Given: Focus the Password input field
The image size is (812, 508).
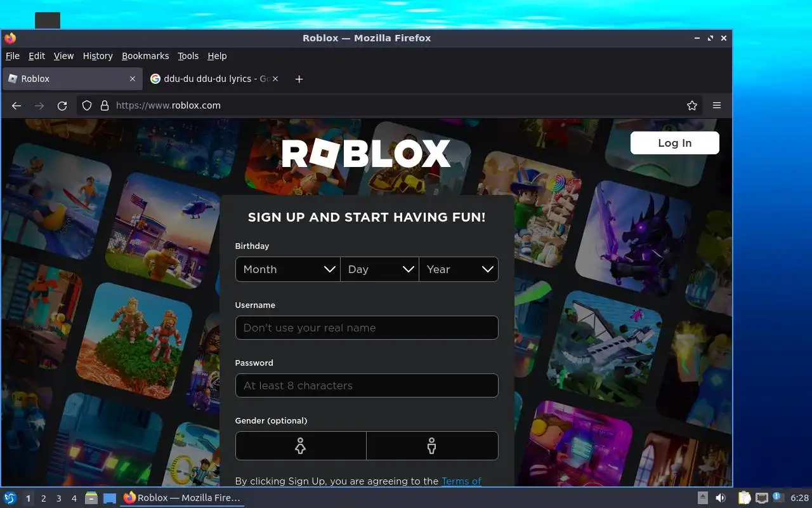Looking at the screenshot, I should tap(367, 385).
